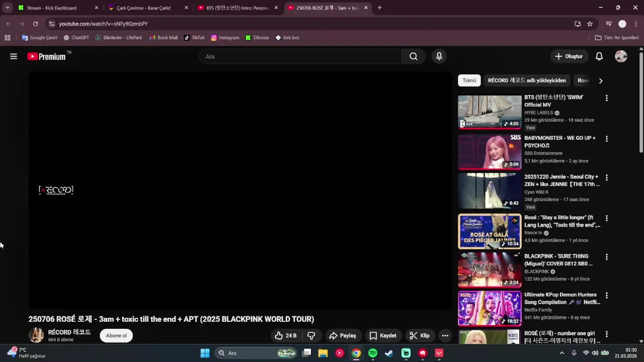644x362 pixels.
Task: Open Task View on the taskbar
Action: click(x=306, y=353)
